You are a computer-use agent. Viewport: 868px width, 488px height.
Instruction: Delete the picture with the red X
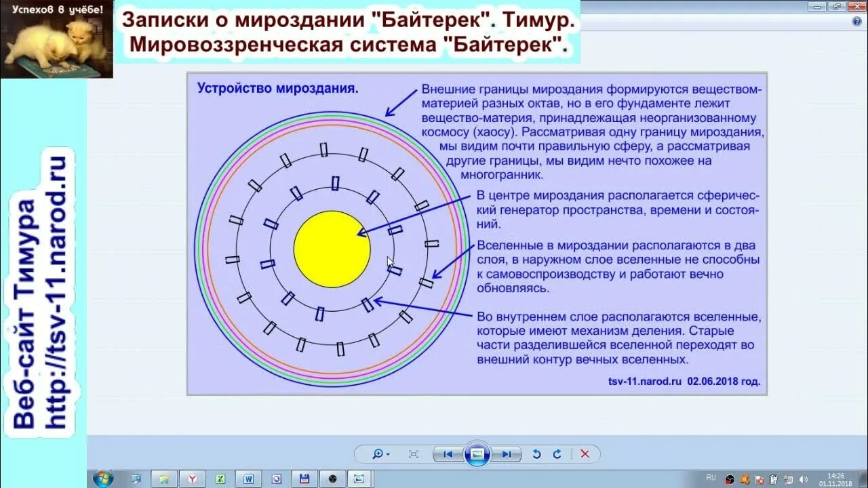point(585,454)
